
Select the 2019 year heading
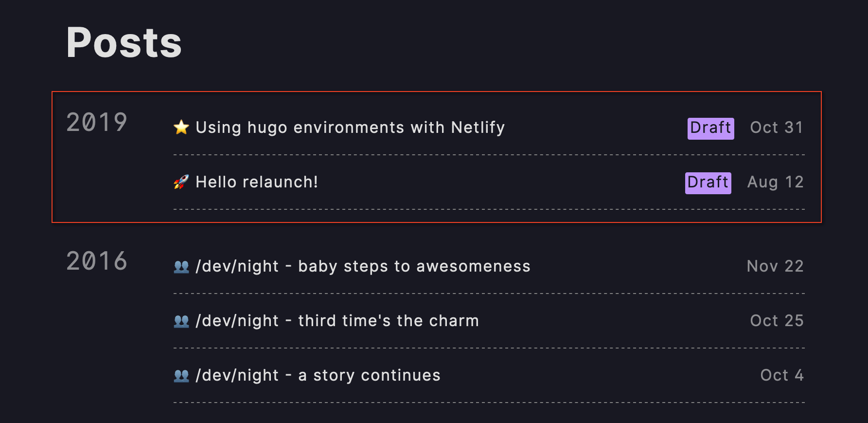point(97,122)
